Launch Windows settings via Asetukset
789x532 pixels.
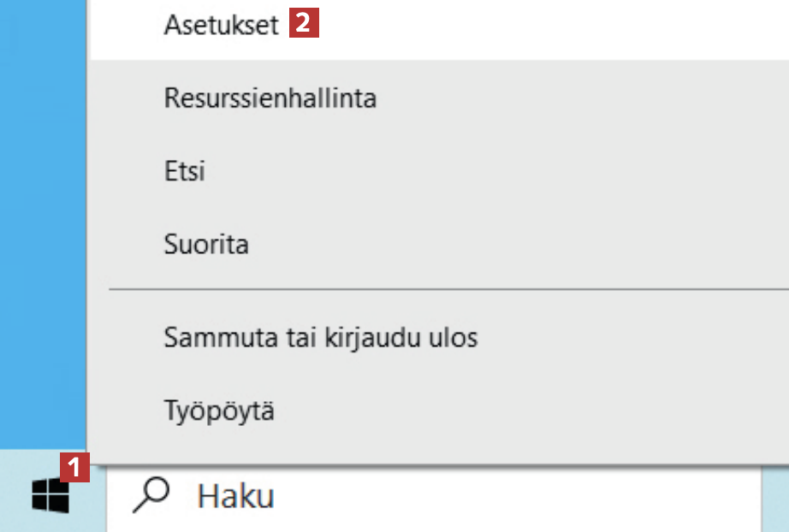pyautogui.click(x=221, y=26)
